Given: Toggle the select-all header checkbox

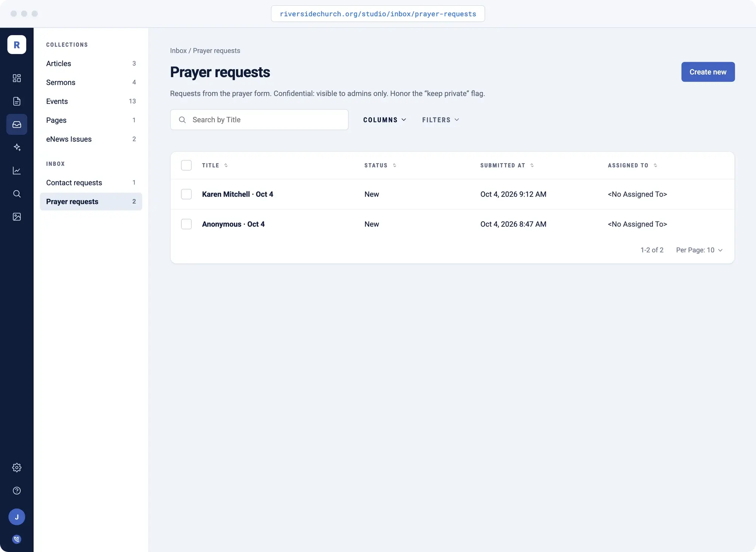Looking at the screenshot, I should click(x=186, y=165).
